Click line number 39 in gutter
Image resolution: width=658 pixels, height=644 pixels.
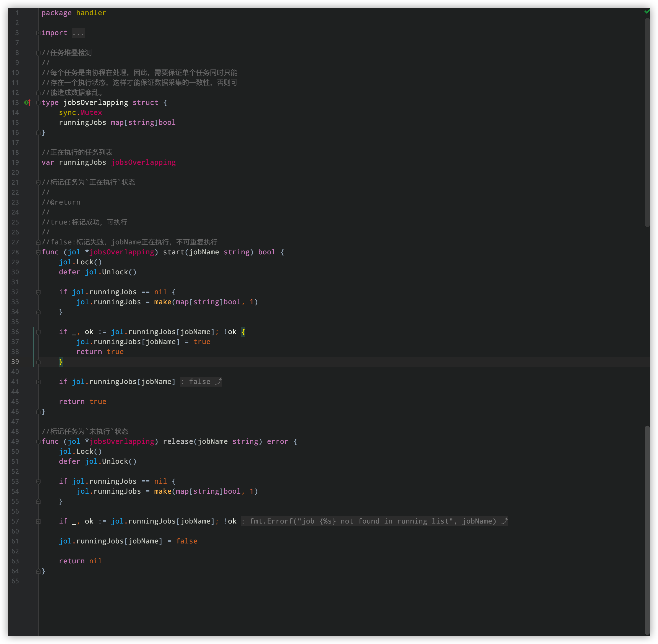point(15,362)
